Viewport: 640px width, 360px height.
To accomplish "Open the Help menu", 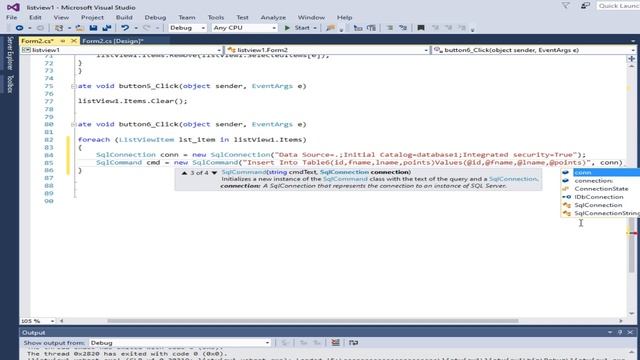I will tap(344, 18).
